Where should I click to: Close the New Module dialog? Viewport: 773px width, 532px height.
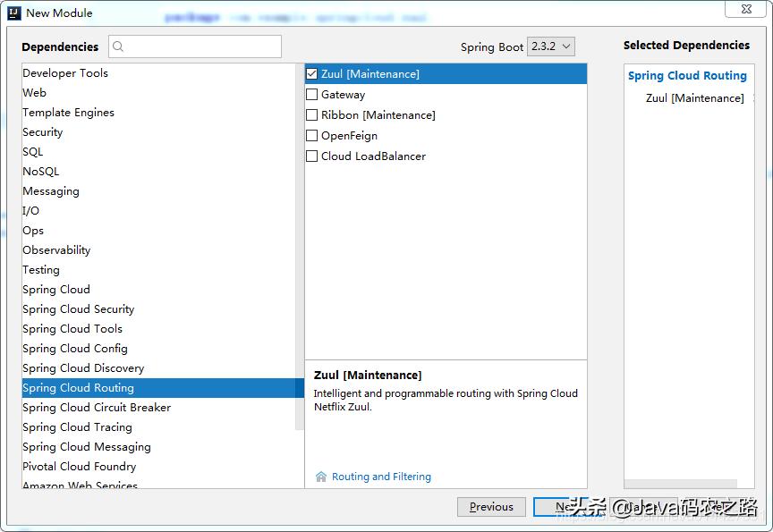pyautogui.click(x=746, y=9)
